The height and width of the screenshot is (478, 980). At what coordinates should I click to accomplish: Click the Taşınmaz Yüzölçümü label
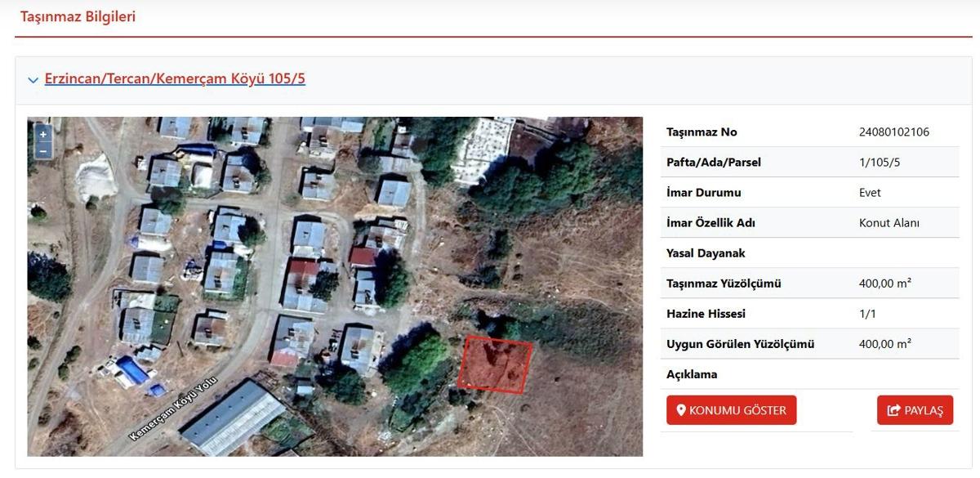[x=724, y=283]
